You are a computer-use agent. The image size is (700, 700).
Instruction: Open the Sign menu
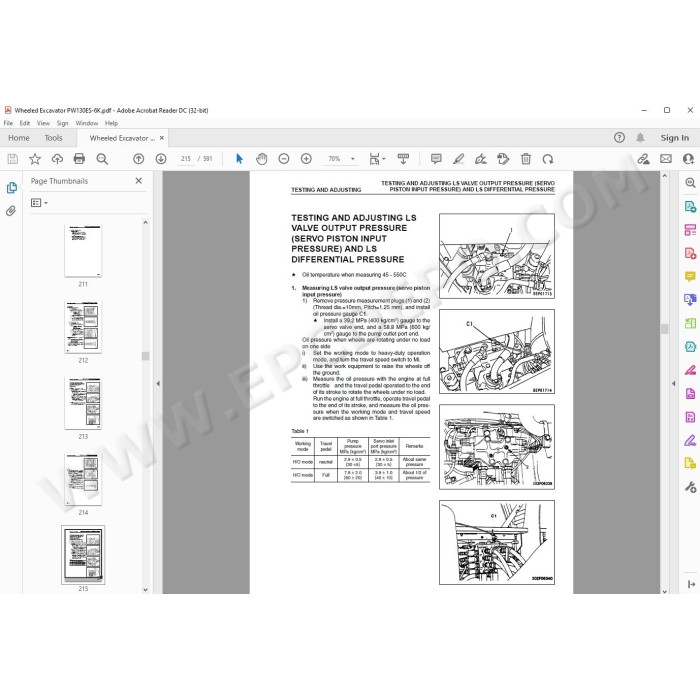[62, 123]
